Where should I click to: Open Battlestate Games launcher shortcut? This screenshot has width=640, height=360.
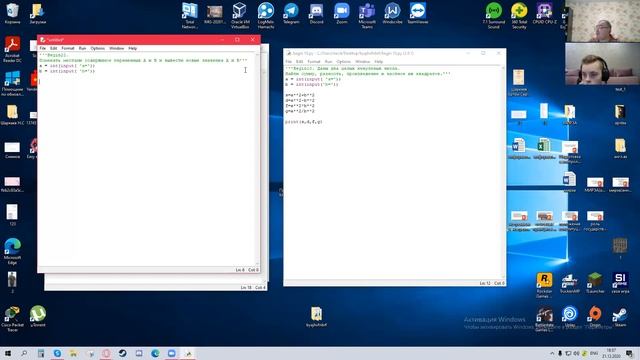(544, 318)
